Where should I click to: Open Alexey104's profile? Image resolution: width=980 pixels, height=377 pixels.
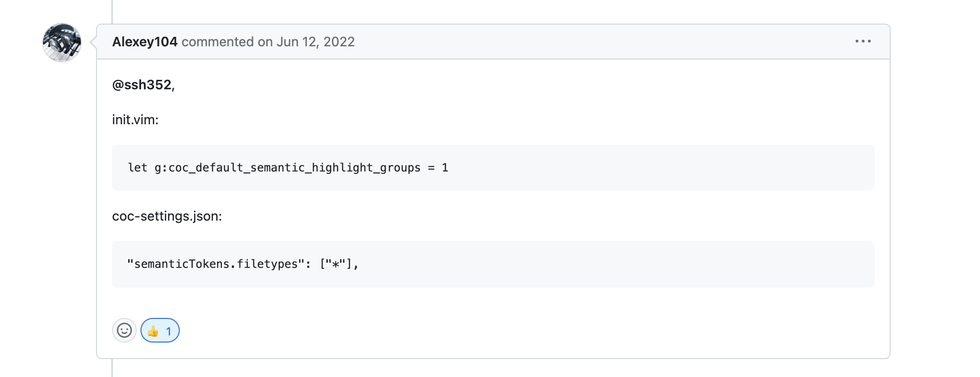(145, 42)
